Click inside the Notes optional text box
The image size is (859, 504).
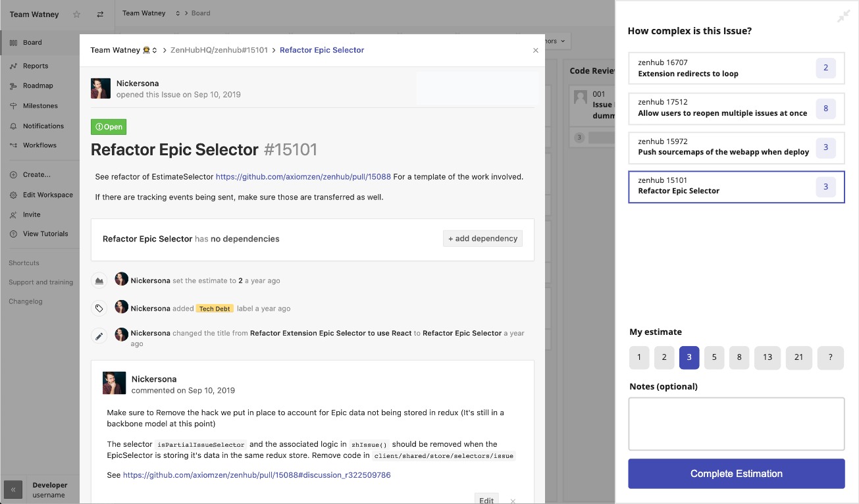coord(737,424)
